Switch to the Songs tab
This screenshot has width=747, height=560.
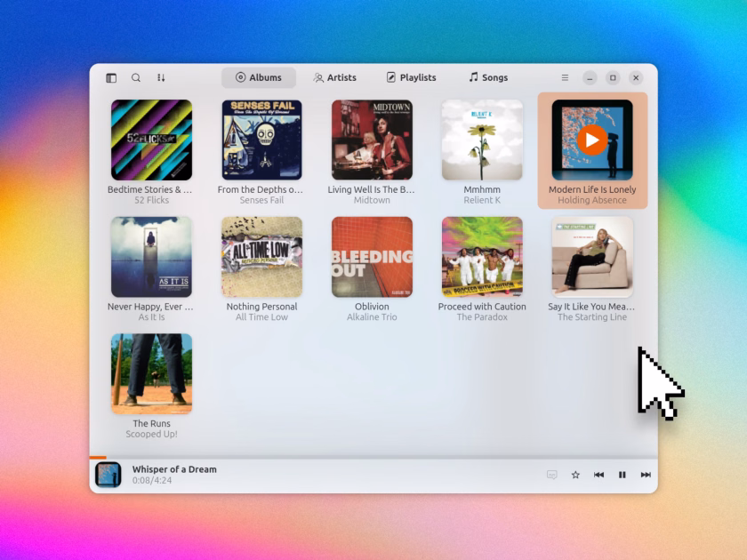[488, 77]
